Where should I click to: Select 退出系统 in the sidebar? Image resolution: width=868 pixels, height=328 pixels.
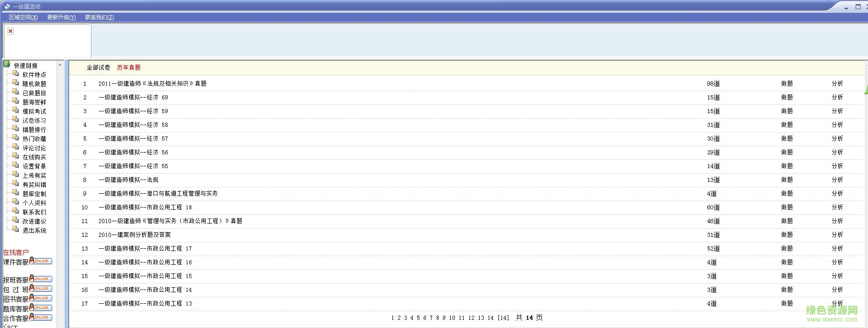tap(34, 230)
